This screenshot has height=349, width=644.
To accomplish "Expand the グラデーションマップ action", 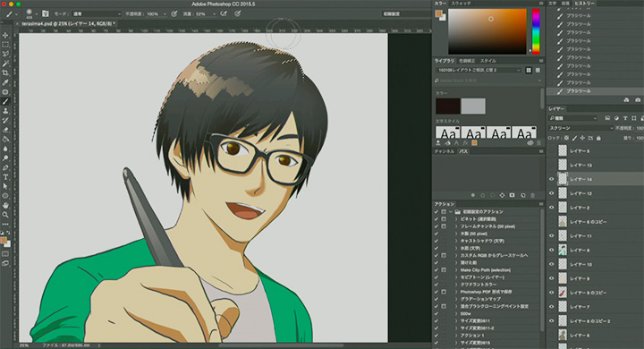I will coord(456,299).
